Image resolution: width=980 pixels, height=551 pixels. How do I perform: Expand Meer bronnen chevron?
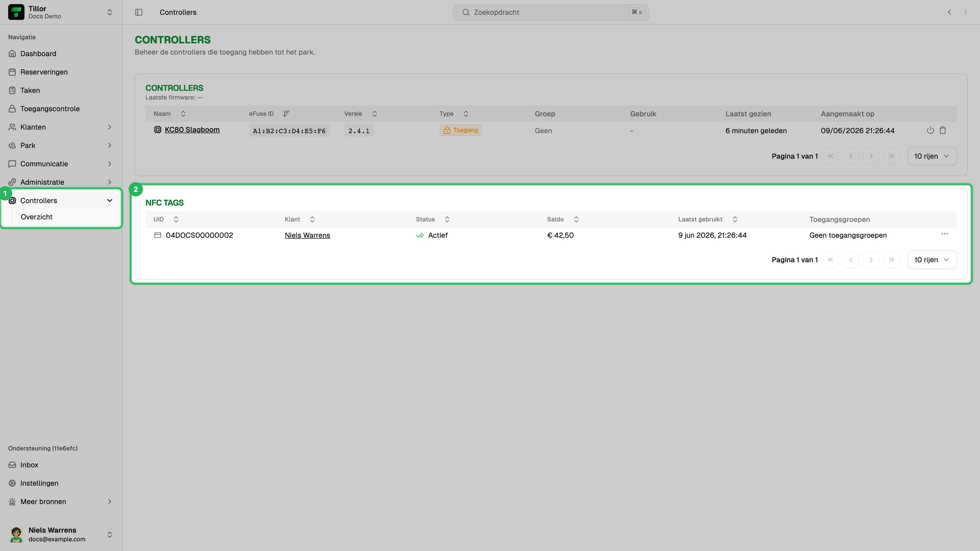tap(109, 502)
